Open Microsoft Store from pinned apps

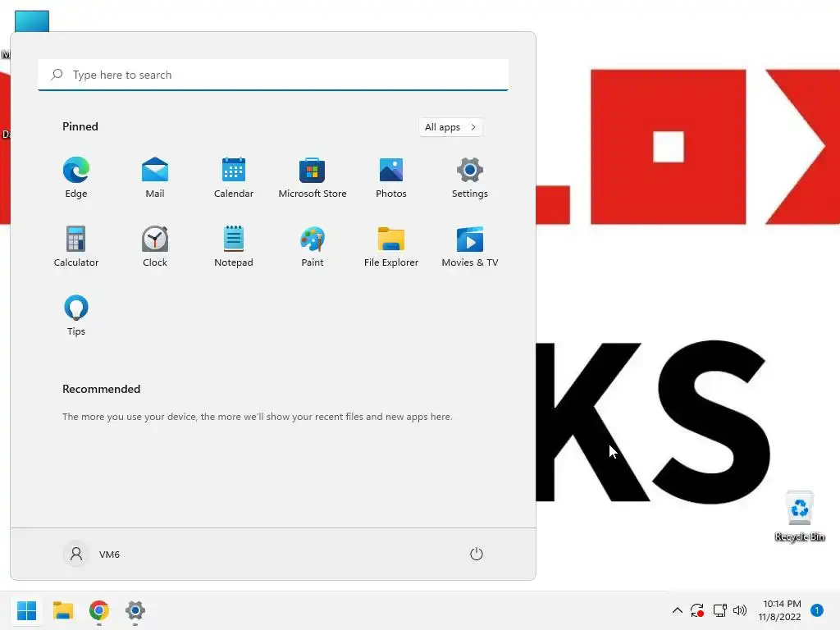pyautogui.click(x=313, y=177)
